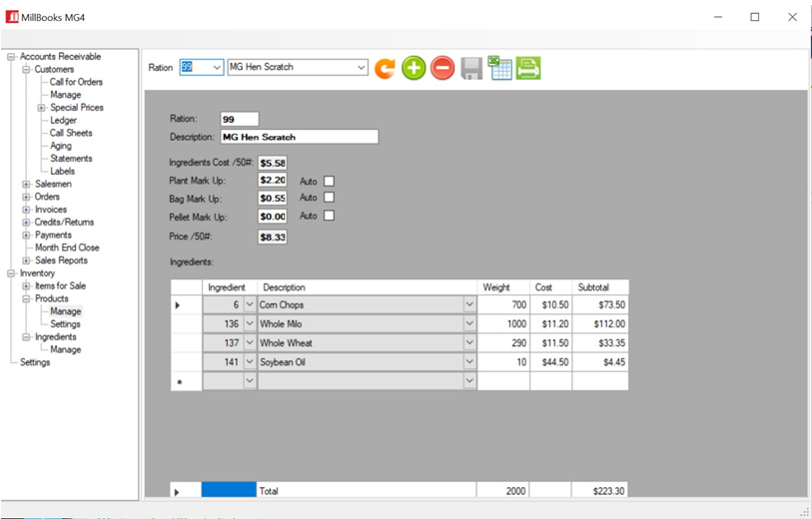
Task: Open the Ration number dropdown
Action: [217, 67]
